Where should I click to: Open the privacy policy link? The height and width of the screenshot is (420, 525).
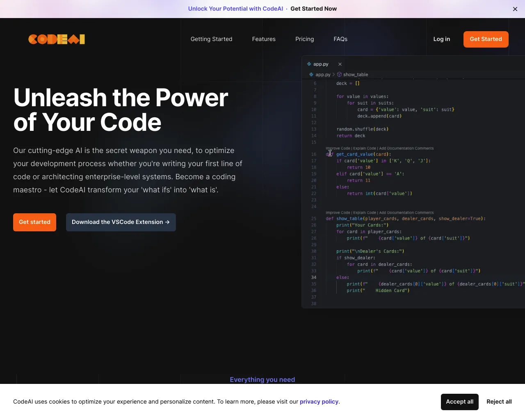click(x=319, y=402)
